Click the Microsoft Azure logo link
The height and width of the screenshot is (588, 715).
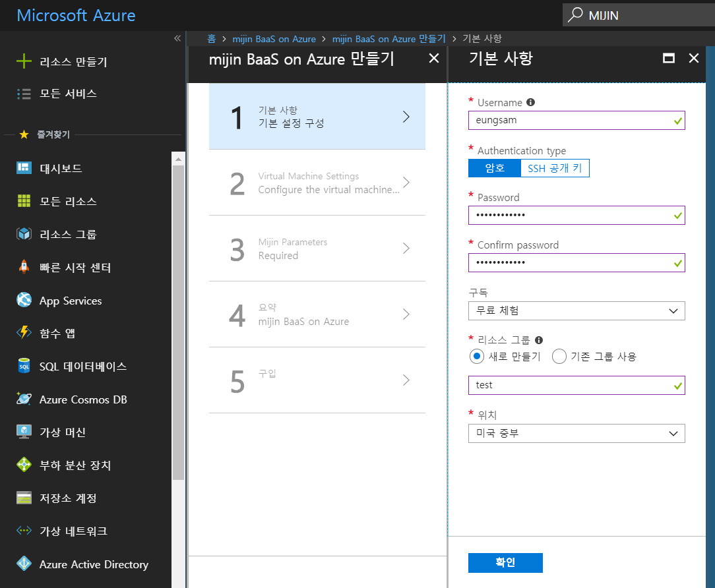[x=76, y=15]
